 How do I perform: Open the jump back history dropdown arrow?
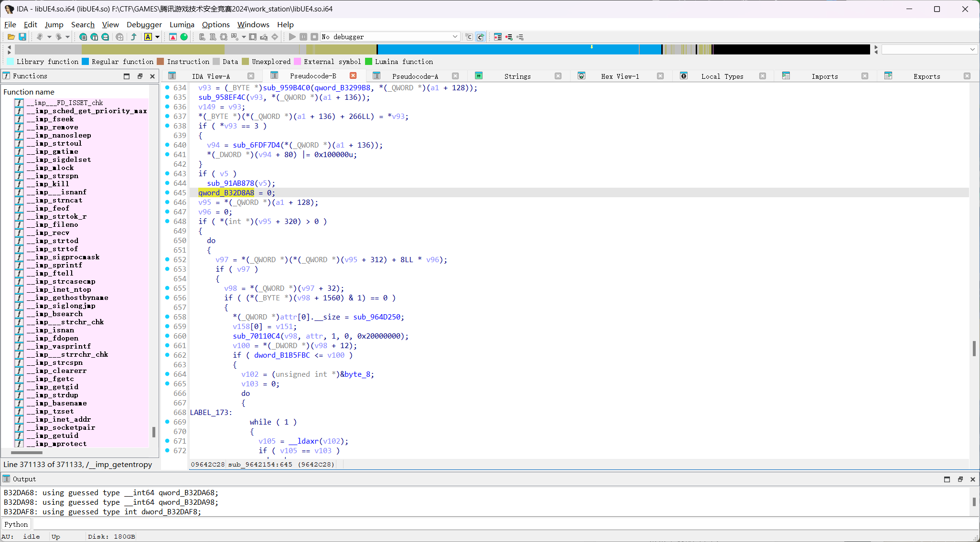(49, 37)
